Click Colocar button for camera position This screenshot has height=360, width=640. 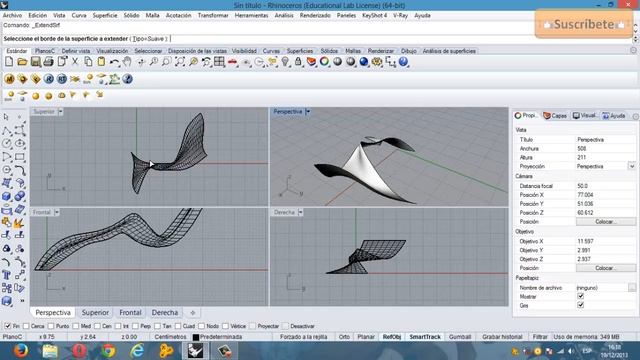point(606,222)
